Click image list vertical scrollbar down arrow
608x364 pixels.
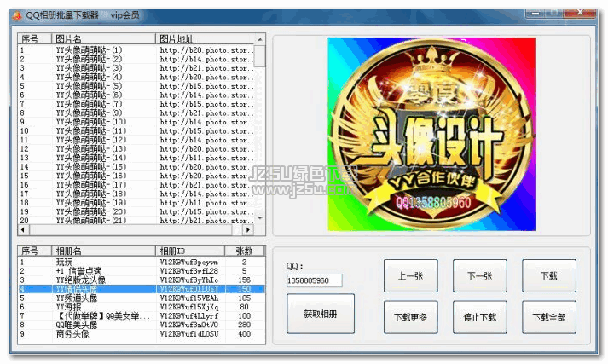coord(260,218)
